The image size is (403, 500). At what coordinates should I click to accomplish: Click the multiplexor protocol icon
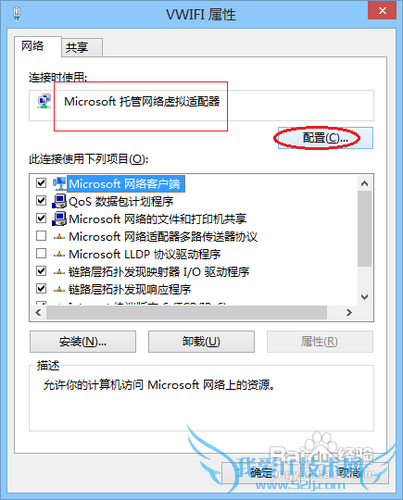tap(59, 237)
